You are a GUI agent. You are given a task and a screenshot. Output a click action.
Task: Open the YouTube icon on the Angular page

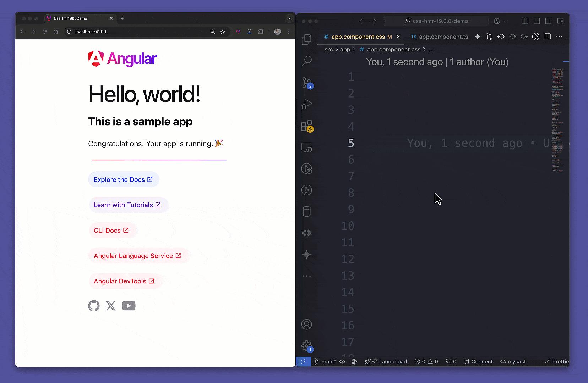click(x=129, y=306)
